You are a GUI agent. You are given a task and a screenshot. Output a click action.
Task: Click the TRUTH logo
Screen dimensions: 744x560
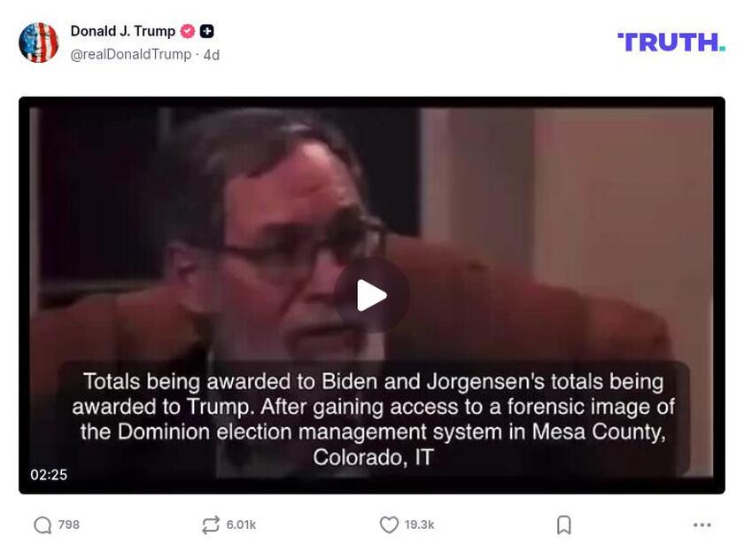coord(671,43)
